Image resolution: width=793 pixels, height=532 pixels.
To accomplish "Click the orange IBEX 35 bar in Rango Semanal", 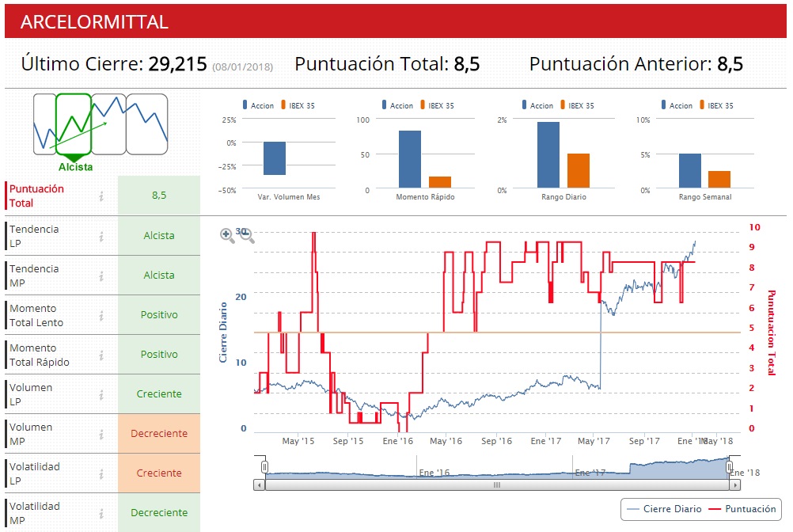I will 719,180.
